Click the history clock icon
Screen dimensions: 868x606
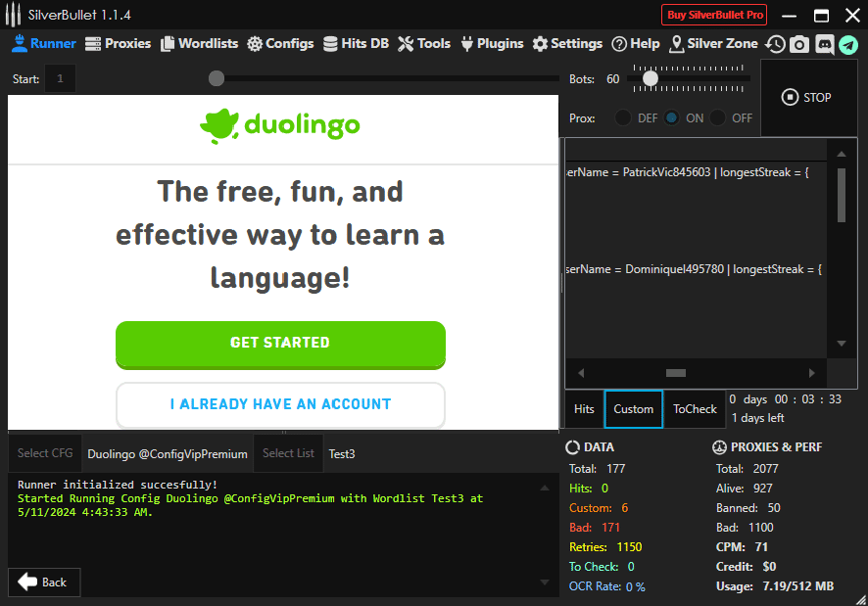coord(775,44)
